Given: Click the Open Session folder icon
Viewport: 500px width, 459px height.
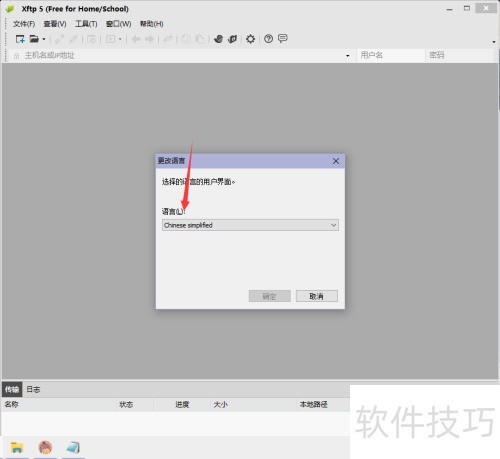Looking at the screenshot, I should pyautogui.click(x=34, y=39).
